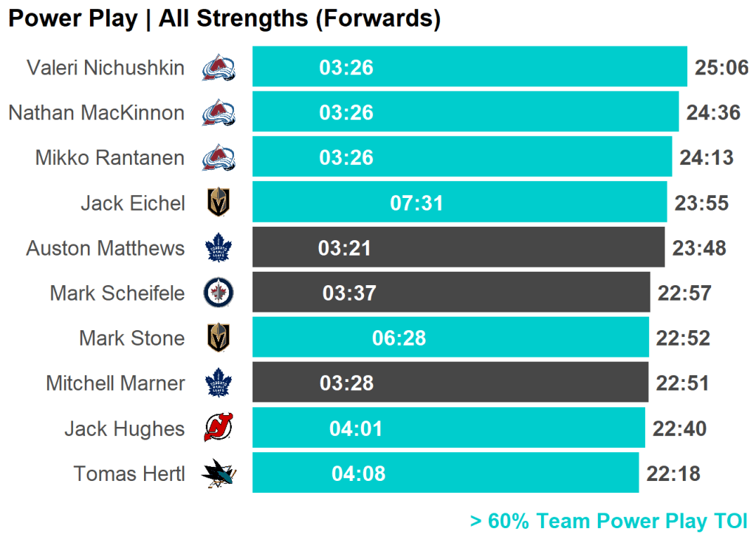Click the '> 60% Team Power Play TOI' legend

pos(608,522)
